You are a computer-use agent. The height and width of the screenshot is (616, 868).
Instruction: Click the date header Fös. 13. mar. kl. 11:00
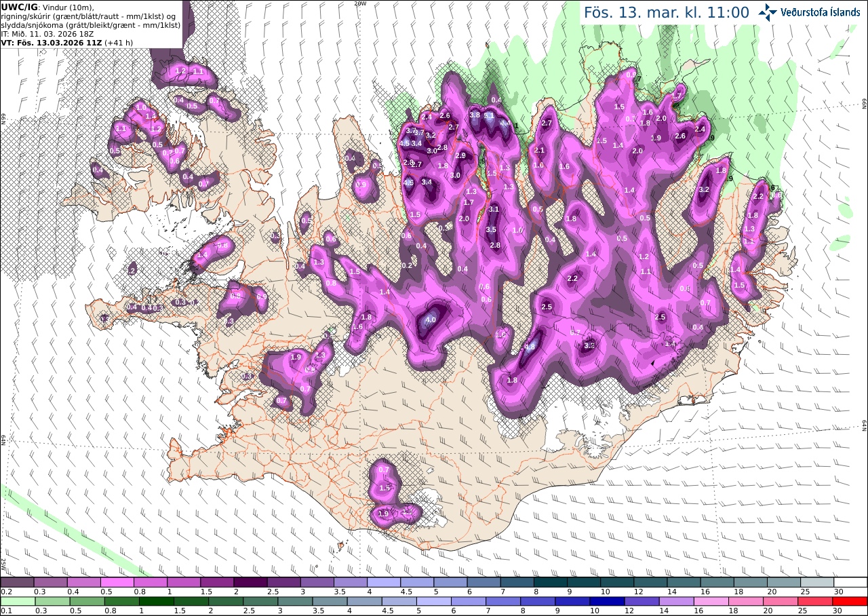[x=667, y=12]
